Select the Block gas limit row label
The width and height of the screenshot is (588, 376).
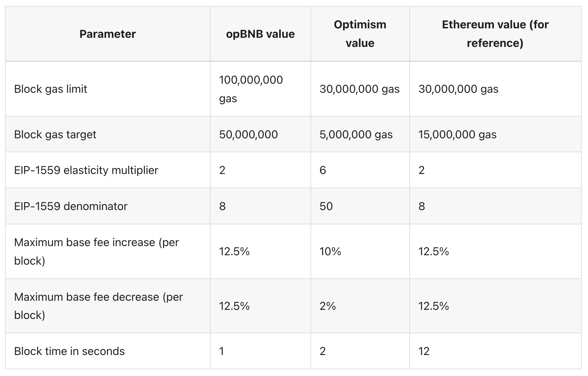(x=51, y=89)
